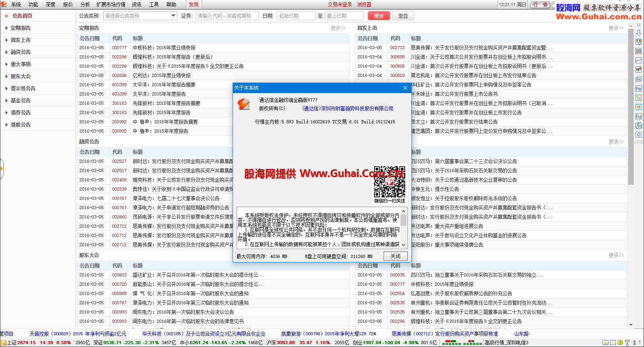Image resolution: width=644 pixels, height=347 pixels.
Task: Click the 起始日期 start date field
Action: point(296,16)
